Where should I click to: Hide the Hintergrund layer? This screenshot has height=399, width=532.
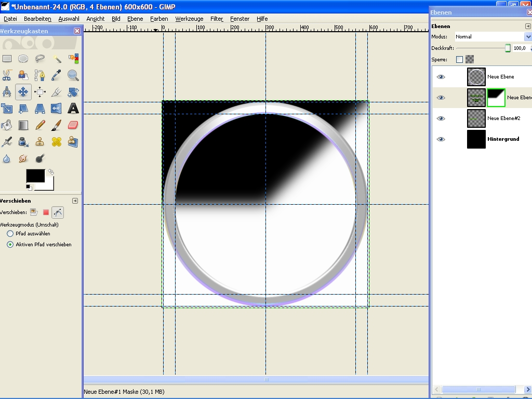tap(441, 139)
